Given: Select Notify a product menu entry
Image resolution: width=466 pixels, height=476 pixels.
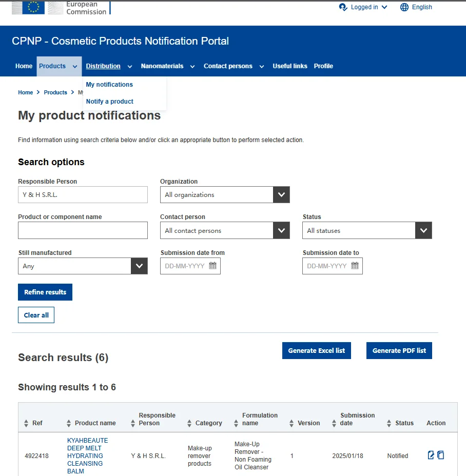Looking at the screenshot, I should pyautogui.click(x=110, y=102).
